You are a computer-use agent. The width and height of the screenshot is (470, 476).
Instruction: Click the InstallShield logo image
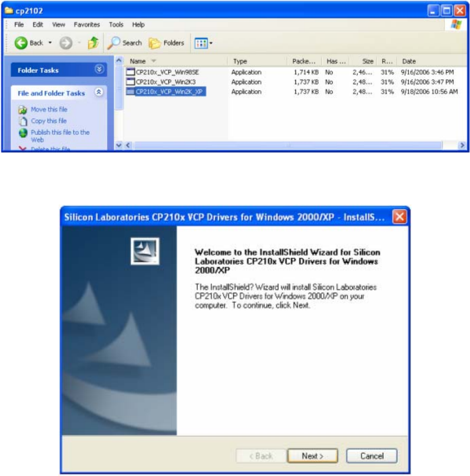tap(145, 251)
